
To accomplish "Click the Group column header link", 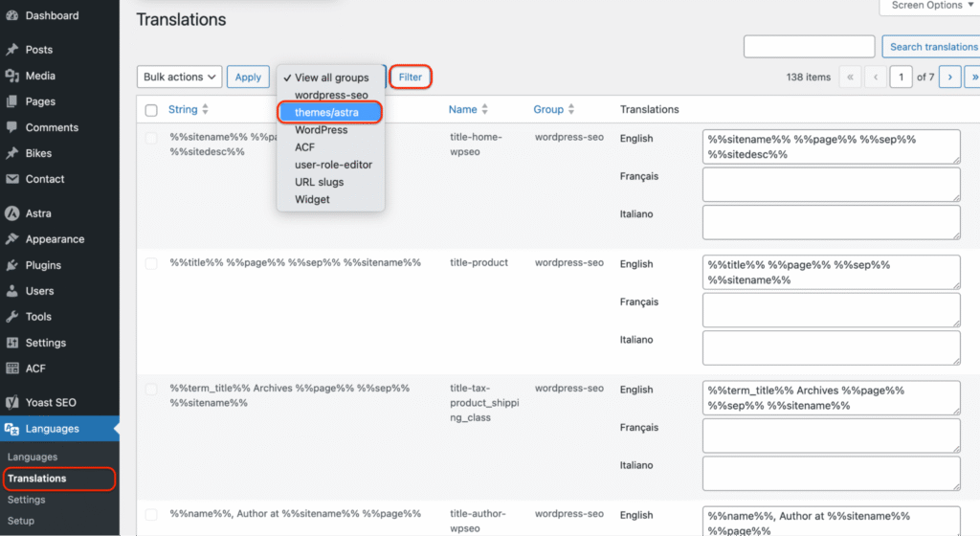I will pyautogui.click(x=548, y=109).
